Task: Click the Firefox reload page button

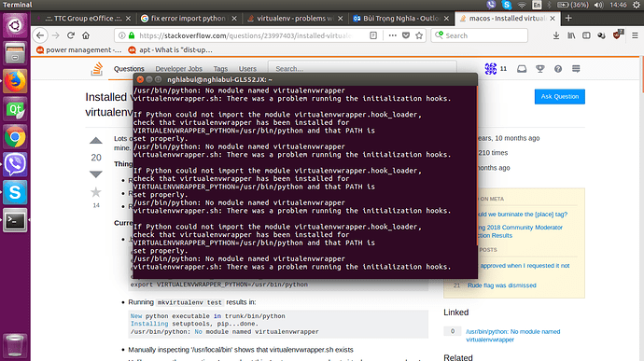Action: (71, 35)
